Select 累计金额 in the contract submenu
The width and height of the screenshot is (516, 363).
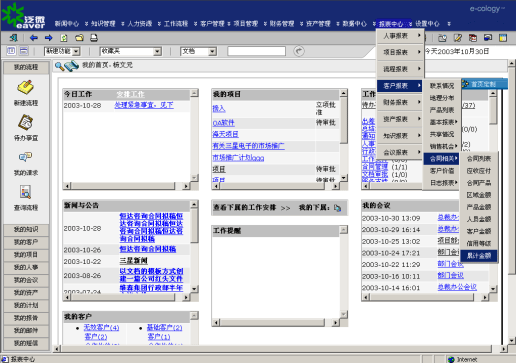pos(479,256)
